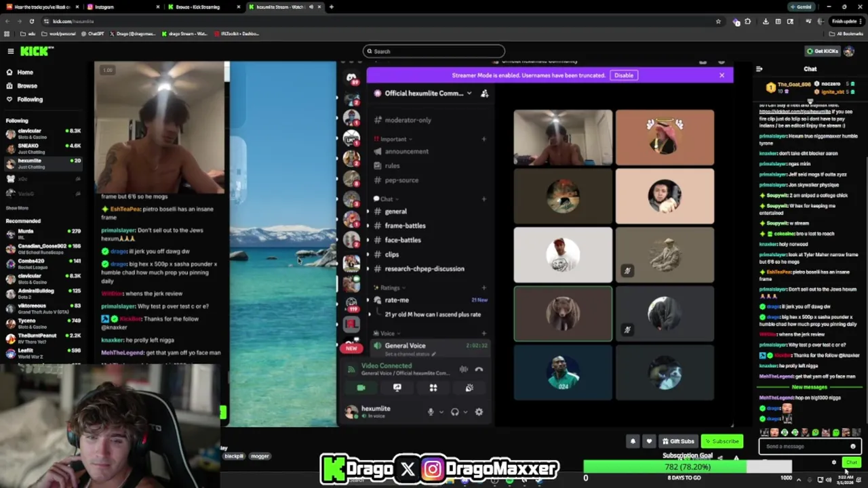This screenshot has width=868, height=488.
Task: Click the invite people icon beside server name
Action: point(484,93)
